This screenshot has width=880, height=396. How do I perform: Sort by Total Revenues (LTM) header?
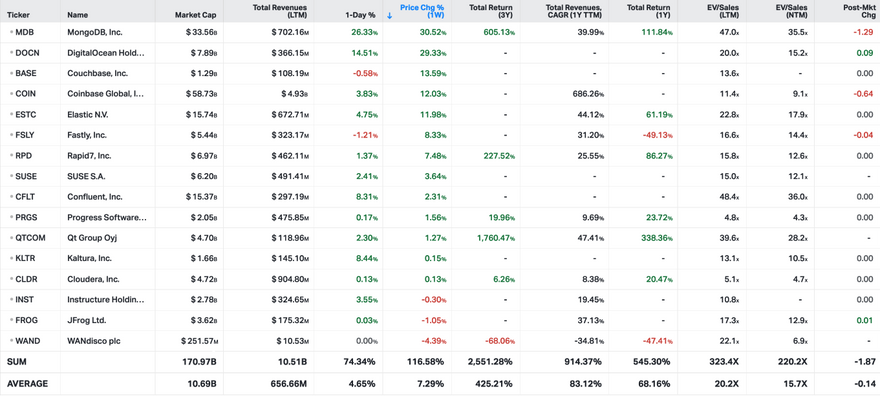286,11
